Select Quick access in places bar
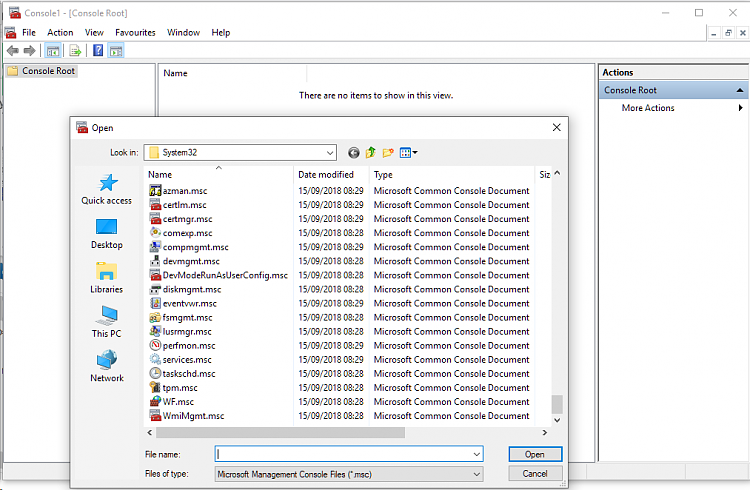 106,189
